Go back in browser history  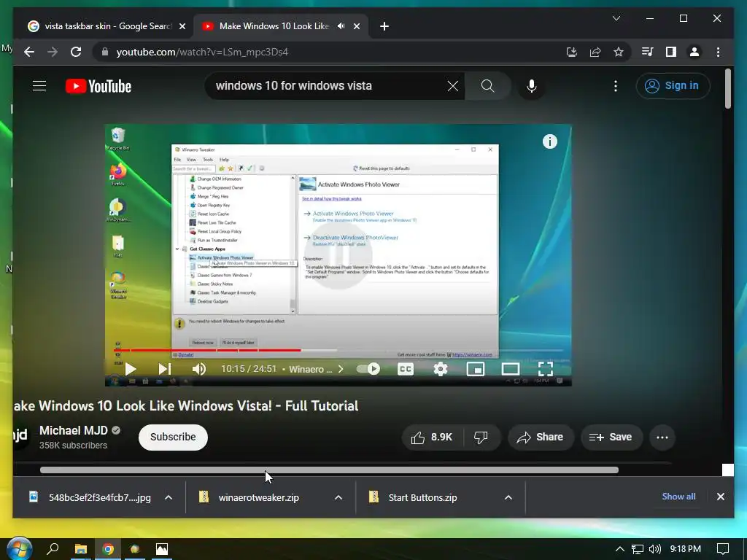pyautogui.click(x=29, y=52)
